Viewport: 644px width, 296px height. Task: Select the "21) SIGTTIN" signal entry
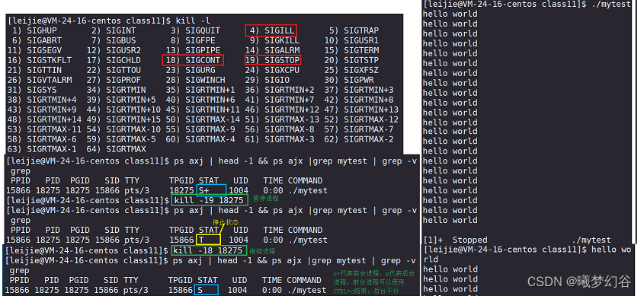click(34, 70)
